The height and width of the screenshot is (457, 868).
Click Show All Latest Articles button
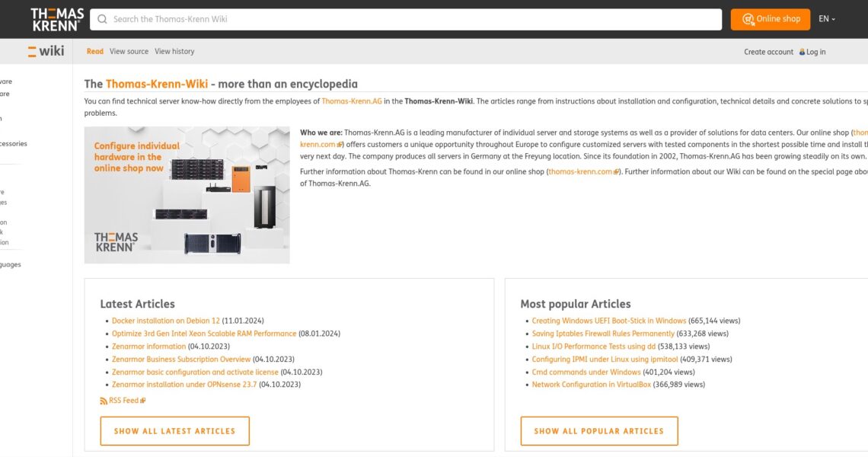[x=175, y=431]
